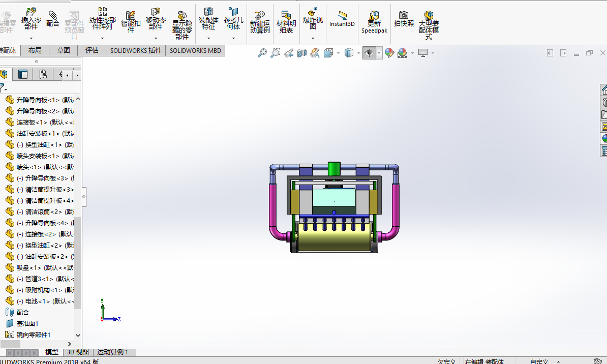607x364 pixels.
Task: Switch to the 草图 (Sketch) tab
Action: (x=64, y=51)
